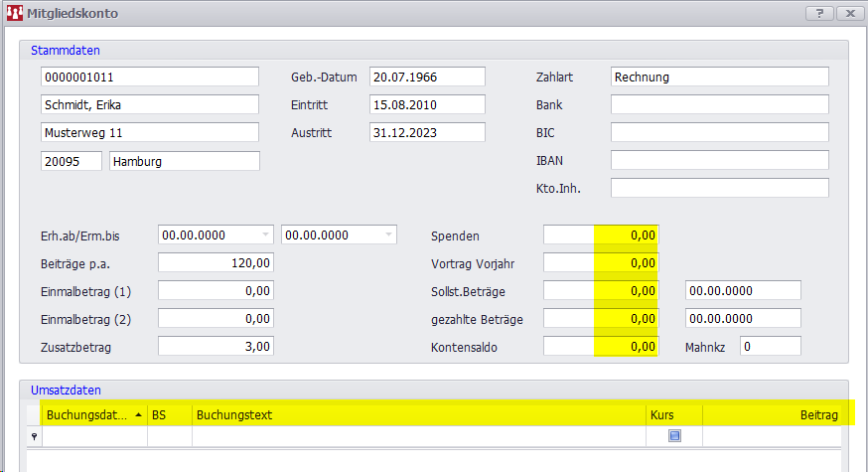
Task: Click the name field Schmidt, Erika
Action: click(149, 105)
